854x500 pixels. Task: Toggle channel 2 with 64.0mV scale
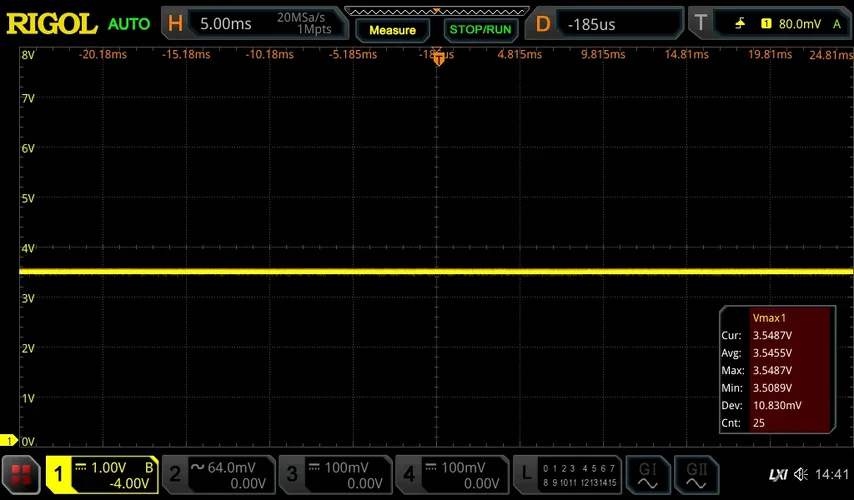[x=219, y=475]
